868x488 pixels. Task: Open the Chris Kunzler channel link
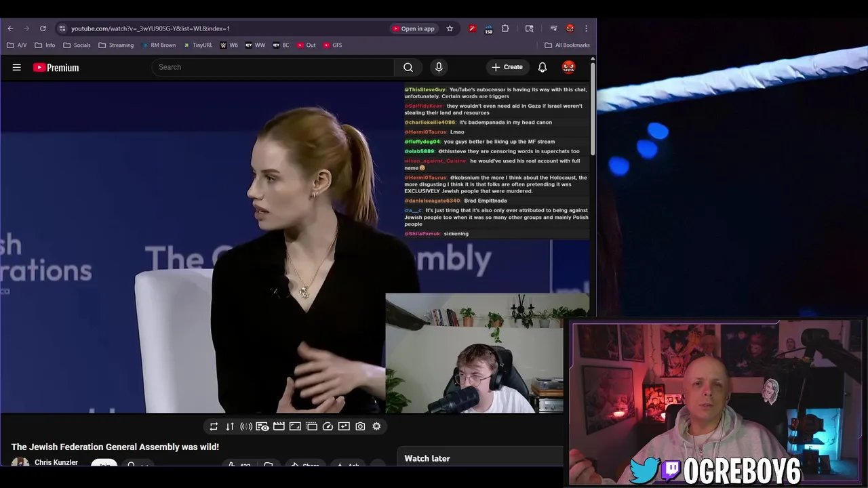[56, 462]
